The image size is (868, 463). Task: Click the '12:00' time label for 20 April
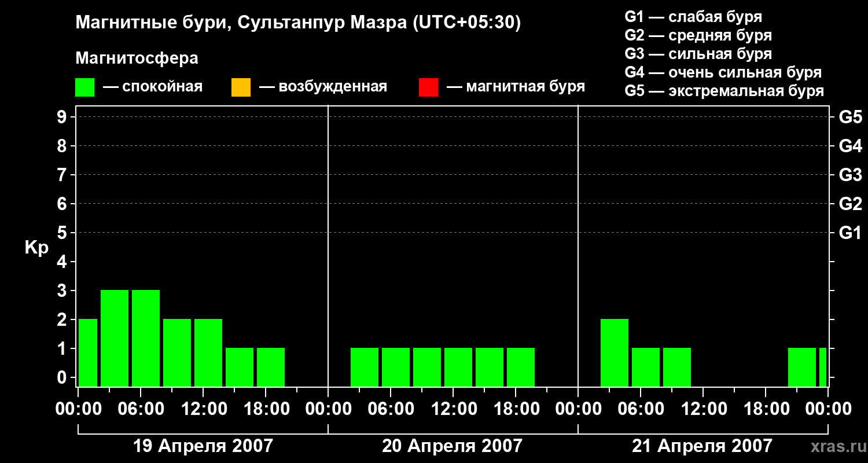tap(453, 409)
